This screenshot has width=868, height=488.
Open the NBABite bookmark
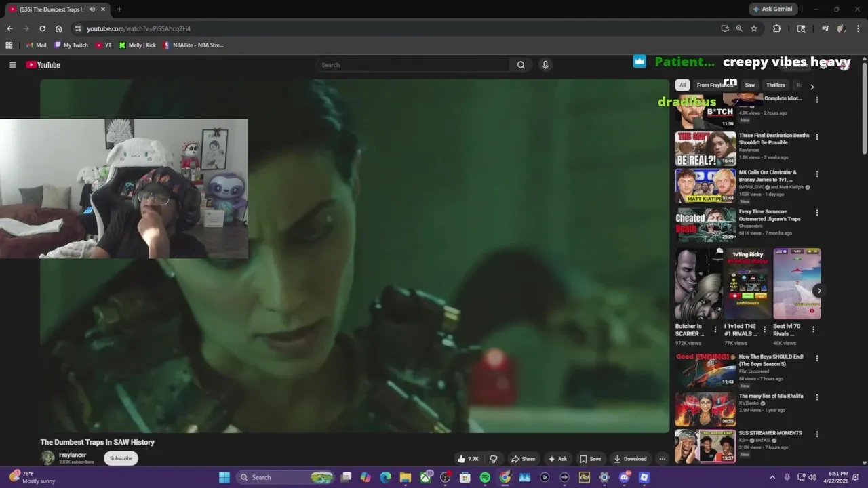(x=193, y=45)
